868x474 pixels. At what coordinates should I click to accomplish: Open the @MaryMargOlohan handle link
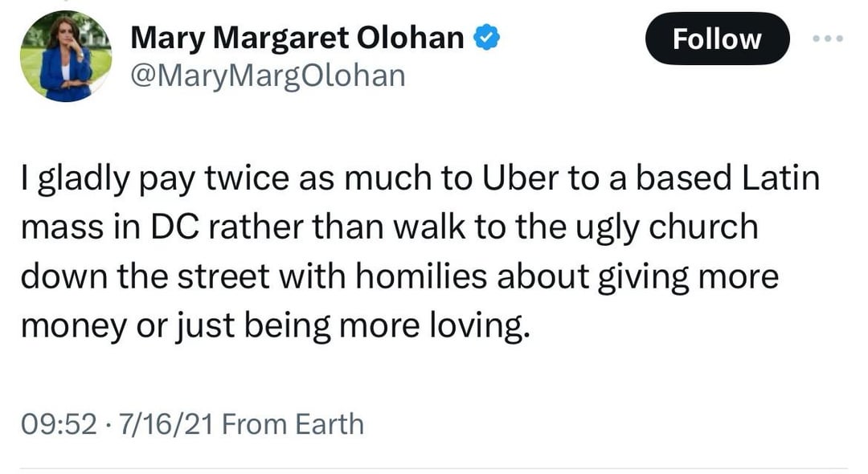(x=268, y=76)
